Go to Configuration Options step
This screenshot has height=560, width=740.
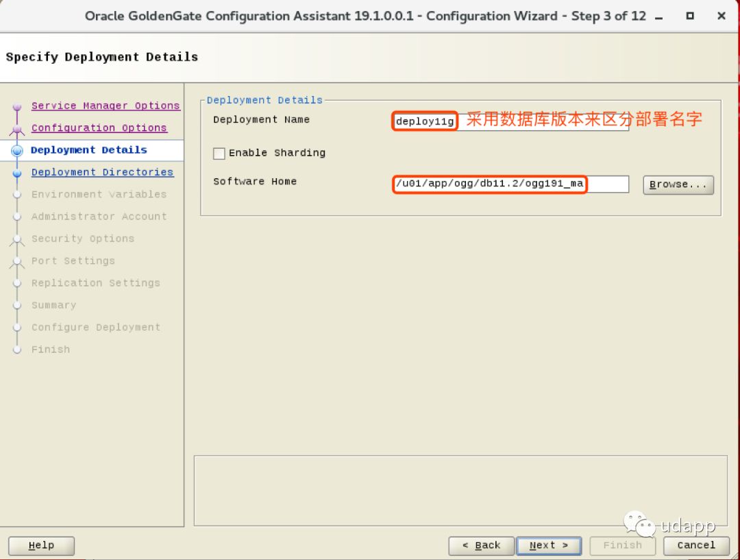tap(99, 128)
